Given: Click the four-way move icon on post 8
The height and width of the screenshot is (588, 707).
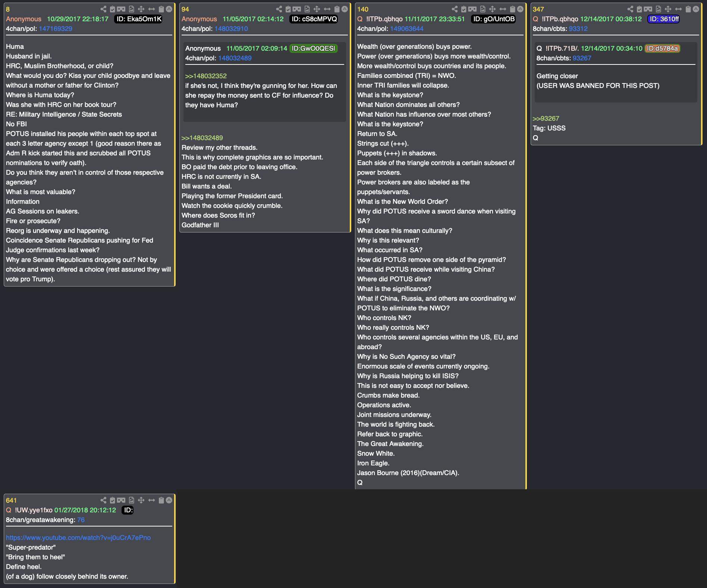Looking at the screenshot, I should click(141, 9).
